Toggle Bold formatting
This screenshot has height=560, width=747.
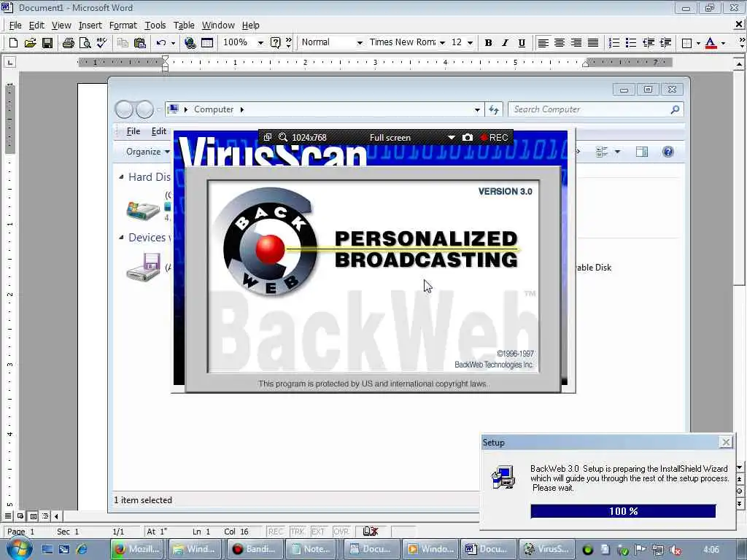click(x=488, y=43)
